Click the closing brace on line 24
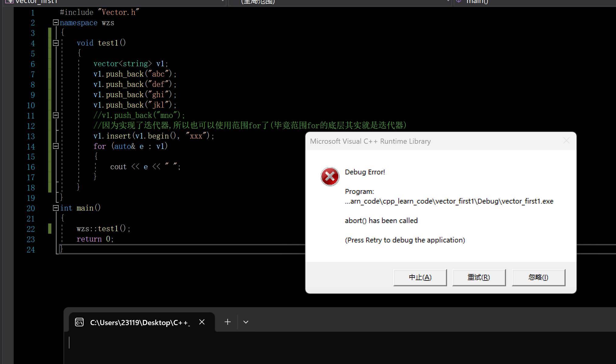This screenshot has width=616, height=364. pos(61,249)
